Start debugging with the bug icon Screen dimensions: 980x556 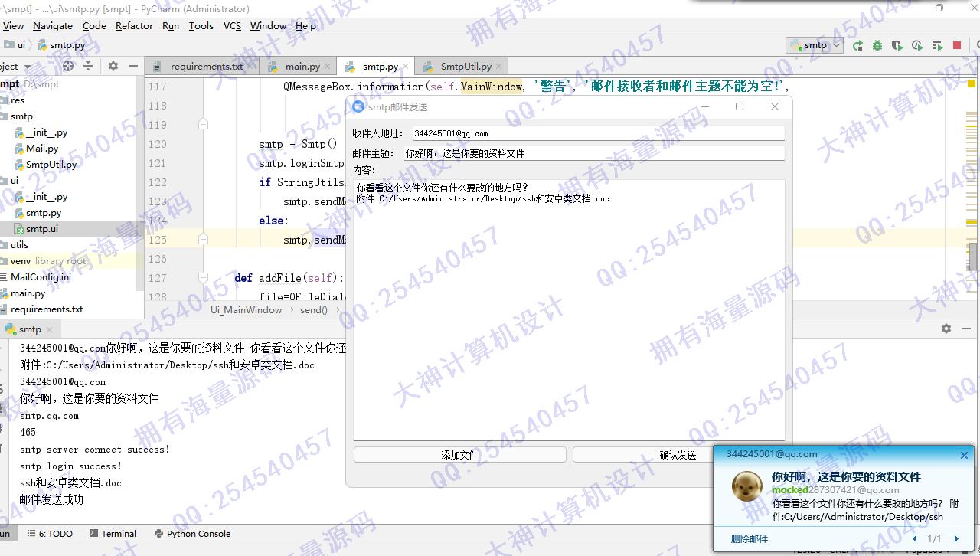coord(877,46)
